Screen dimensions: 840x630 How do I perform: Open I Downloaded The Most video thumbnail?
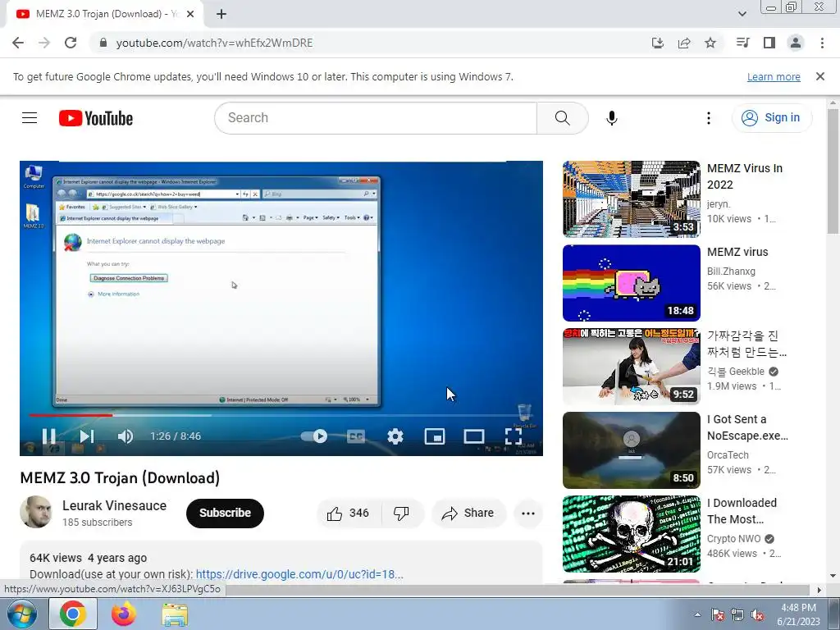point(631,533)
